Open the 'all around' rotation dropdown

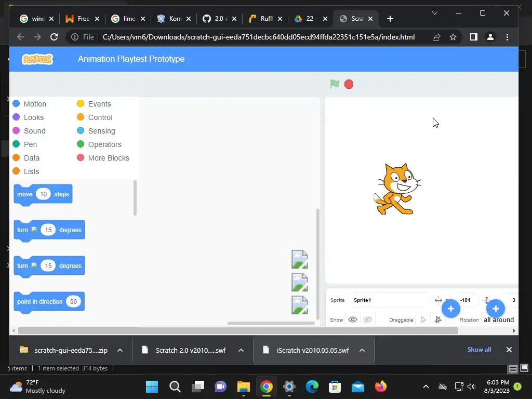[x=499, y=320]
